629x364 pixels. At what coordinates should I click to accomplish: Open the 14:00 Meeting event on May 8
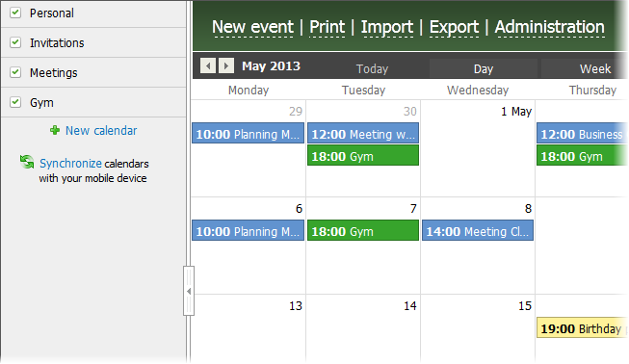click(478, 230)
